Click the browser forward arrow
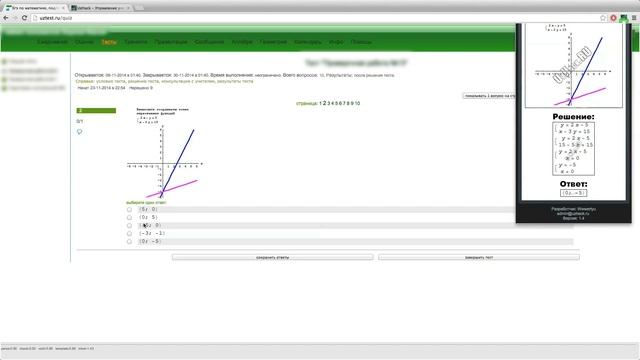 15,18
